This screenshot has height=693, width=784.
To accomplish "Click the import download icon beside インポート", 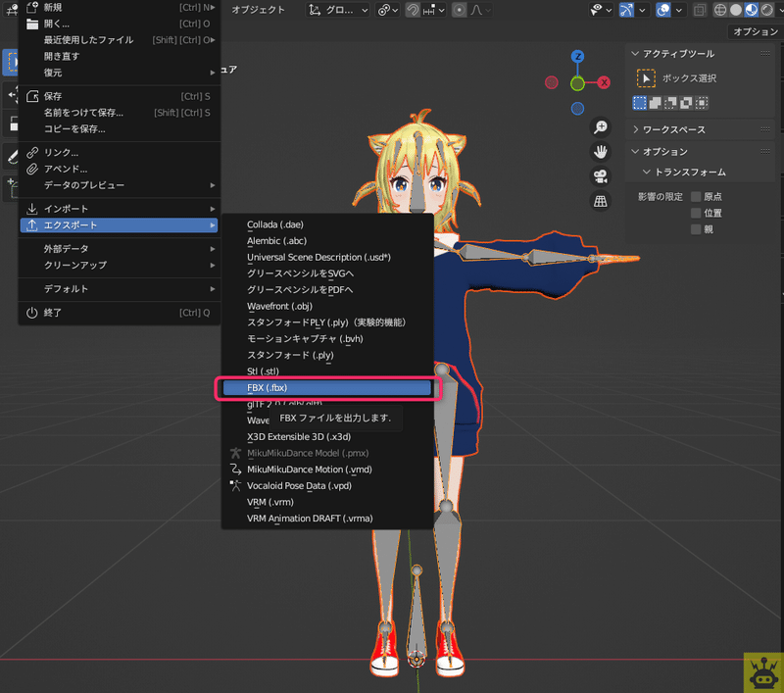I will (32, 209).
